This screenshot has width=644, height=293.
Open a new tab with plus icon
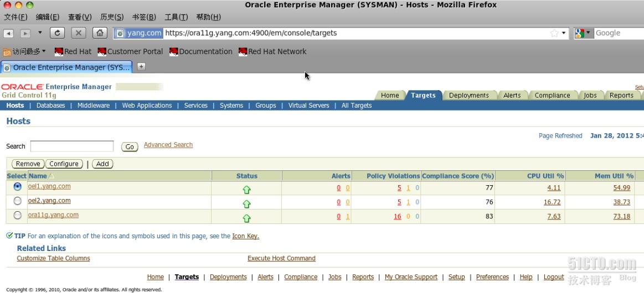click(141, 66)
